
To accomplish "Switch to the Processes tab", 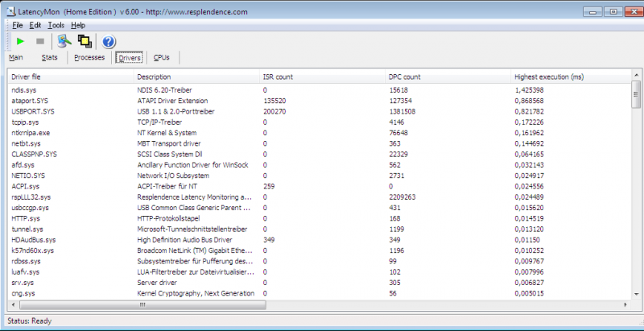I will [89, 58].
